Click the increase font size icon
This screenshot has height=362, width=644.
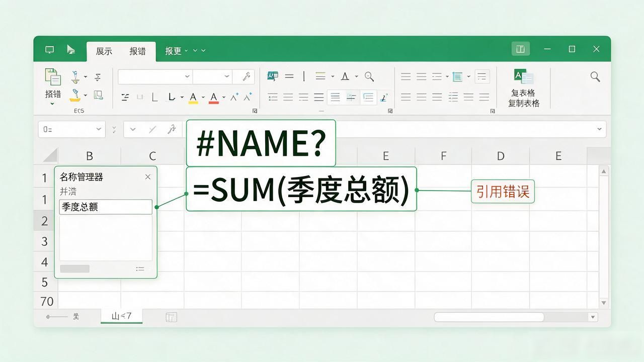234,97
